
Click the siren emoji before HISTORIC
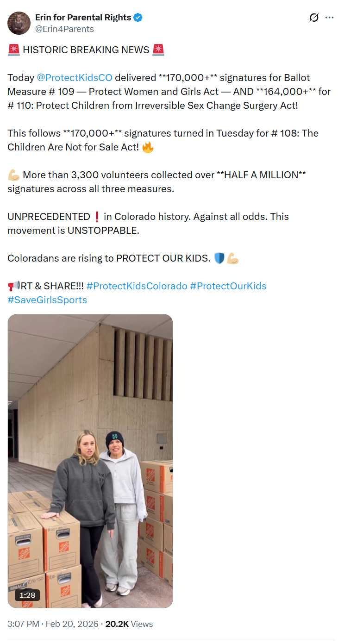[x=13, y=50]
